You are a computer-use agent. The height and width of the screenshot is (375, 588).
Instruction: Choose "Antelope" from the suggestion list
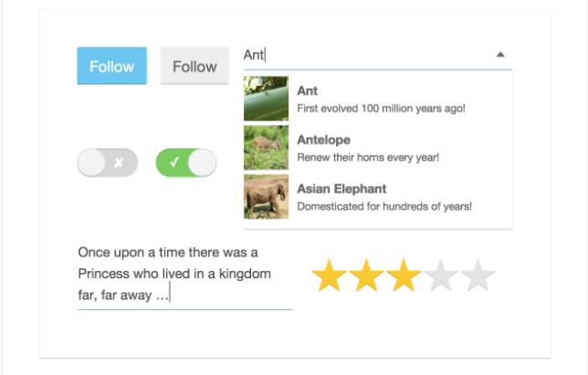pyautogui.click(x=323, y=140)
